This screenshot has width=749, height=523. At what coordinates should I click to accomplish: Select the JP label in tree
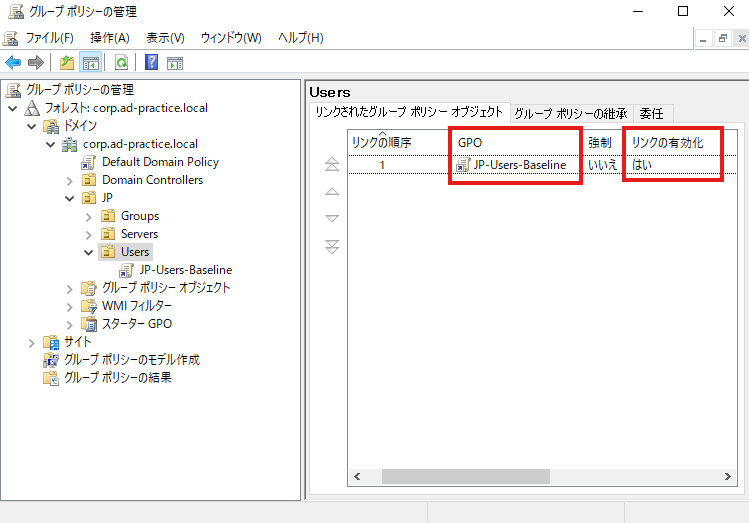pos(107,198)
